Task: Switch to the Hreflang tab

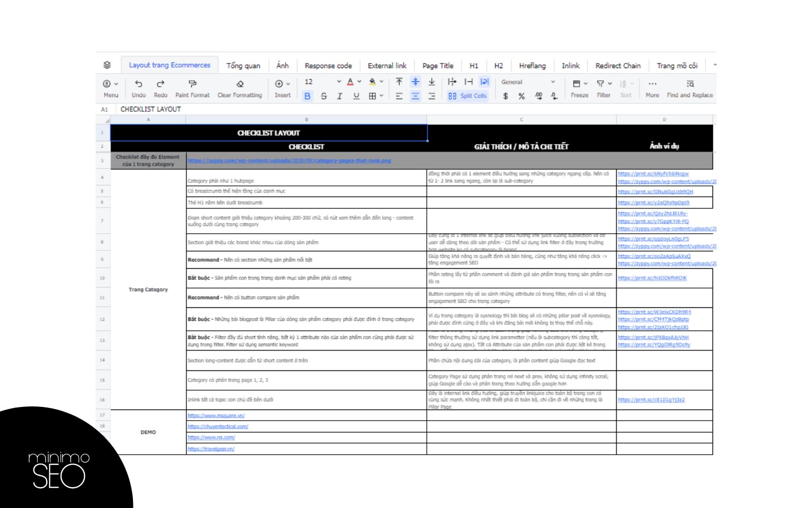Action: [x=532, y=66]
